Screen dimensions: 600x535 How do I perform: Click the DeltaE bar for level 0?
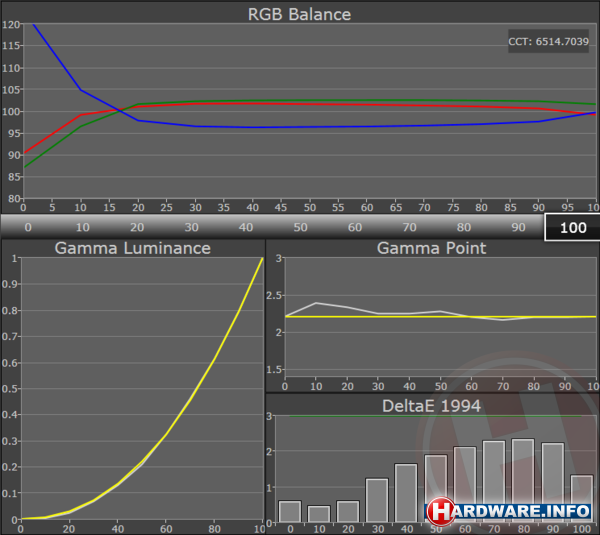290,511
